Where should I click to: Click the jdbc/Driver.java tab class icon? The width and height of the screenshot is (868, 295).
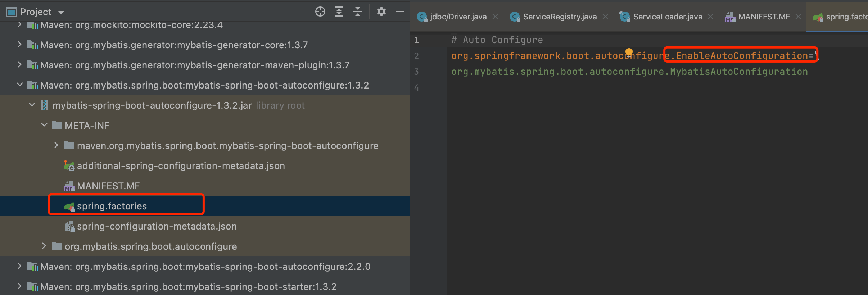coord(422,17)
